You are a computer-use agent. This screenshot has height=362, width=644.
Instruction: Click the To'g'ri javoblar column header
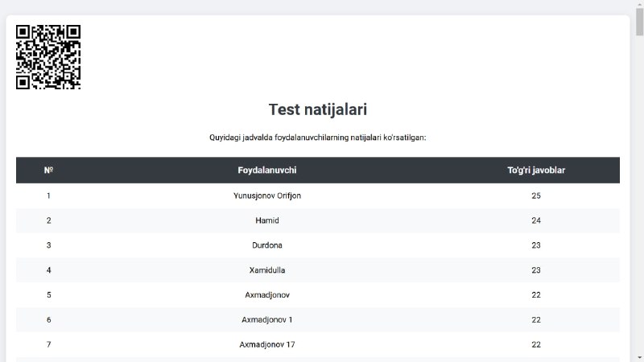click(x=535, y=171)
